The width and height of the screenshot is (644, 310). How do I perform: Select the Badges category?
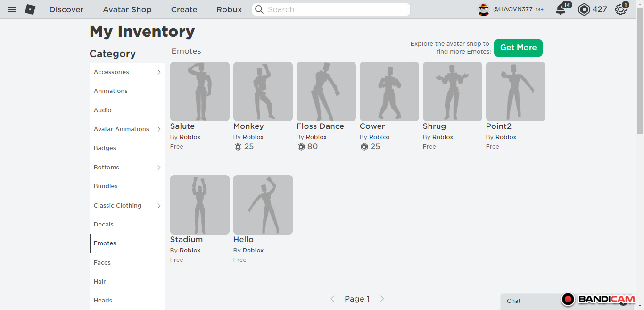point(105,148)
